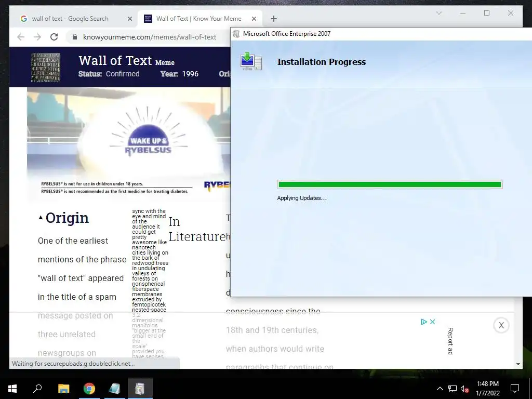The image size is (532, 399).
Task: Click the Applying Updates status text
Action: [302, 198]
